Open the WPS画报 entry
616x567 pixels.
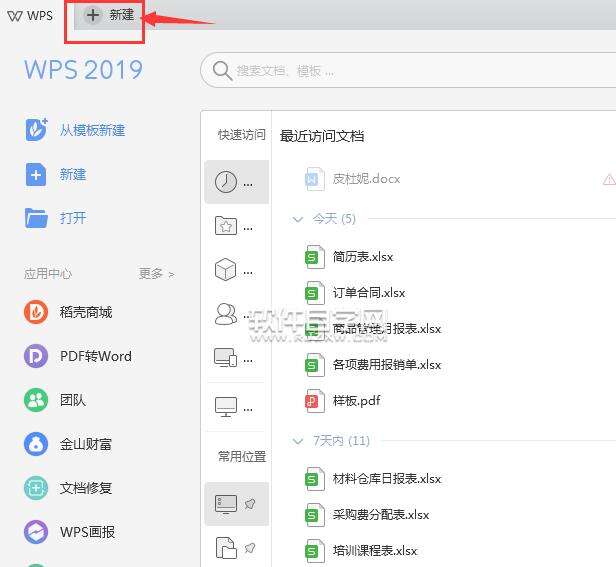pyautogui.click(x=87, y=532)
